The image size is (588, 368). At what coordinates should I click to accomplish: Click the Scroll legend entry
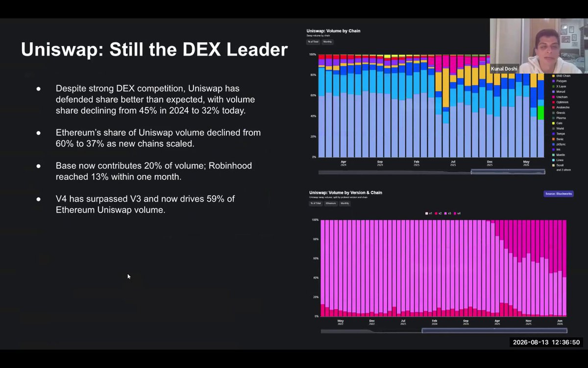[559, 165]
